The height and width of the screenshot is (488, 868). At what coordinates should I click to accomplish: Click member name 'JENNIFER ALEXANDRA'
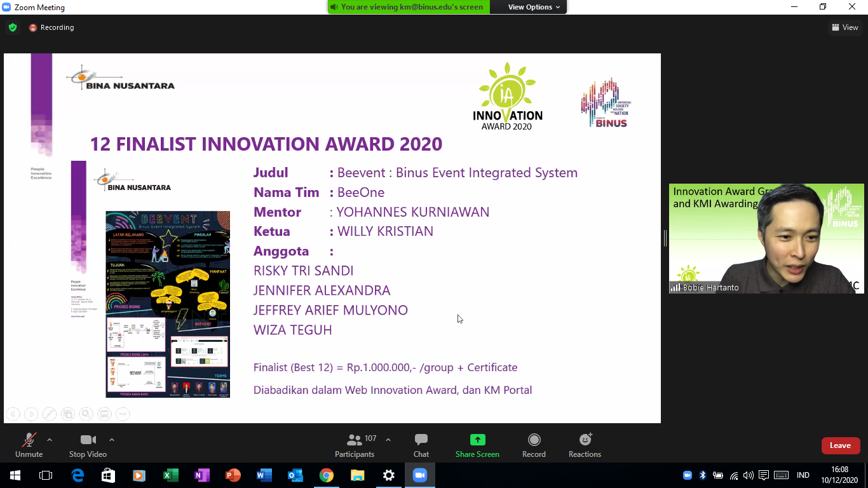pyautogui.click(x=322, y=290)
